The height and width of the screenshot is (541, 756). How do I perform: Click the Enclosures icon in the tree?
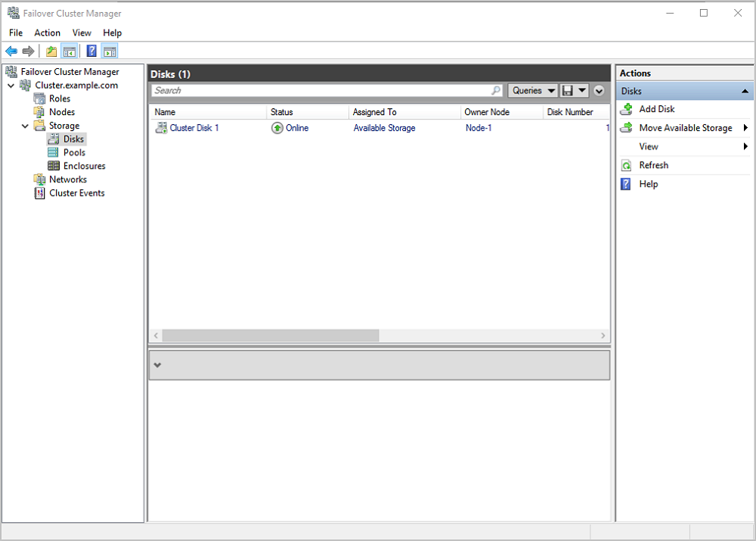(54, 166)
